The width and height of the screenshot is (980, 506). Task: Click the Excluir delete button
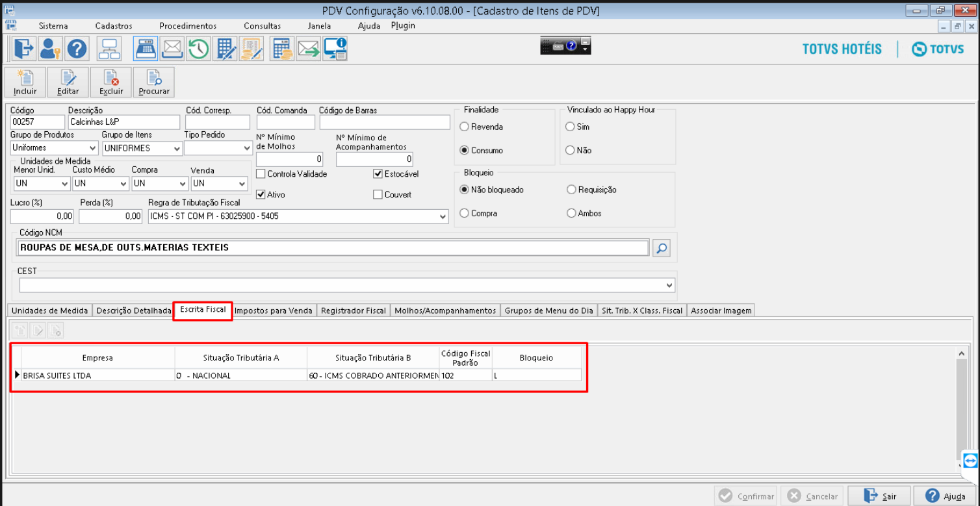(111, 82)
